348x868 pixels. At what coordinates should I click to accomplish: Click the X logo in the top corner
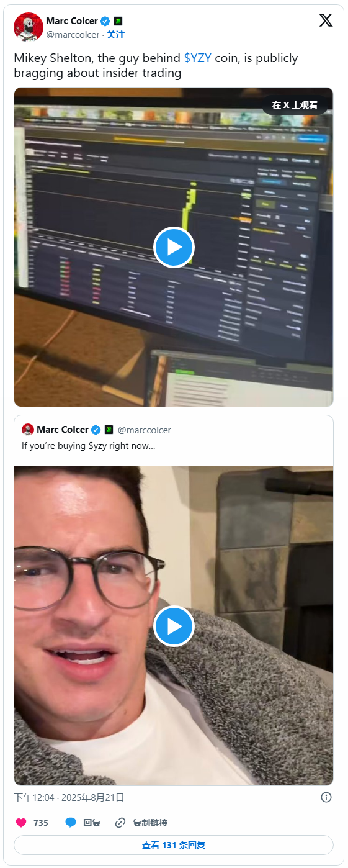(326, 20)
